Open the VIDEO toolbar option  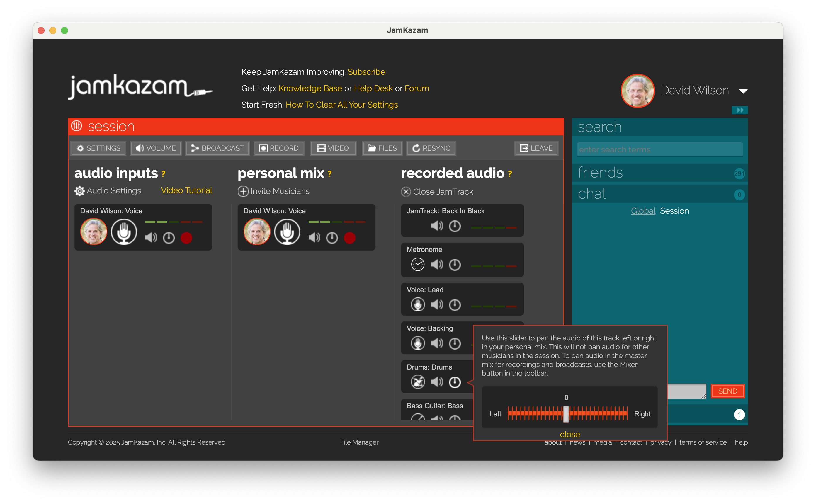point(333,148)
